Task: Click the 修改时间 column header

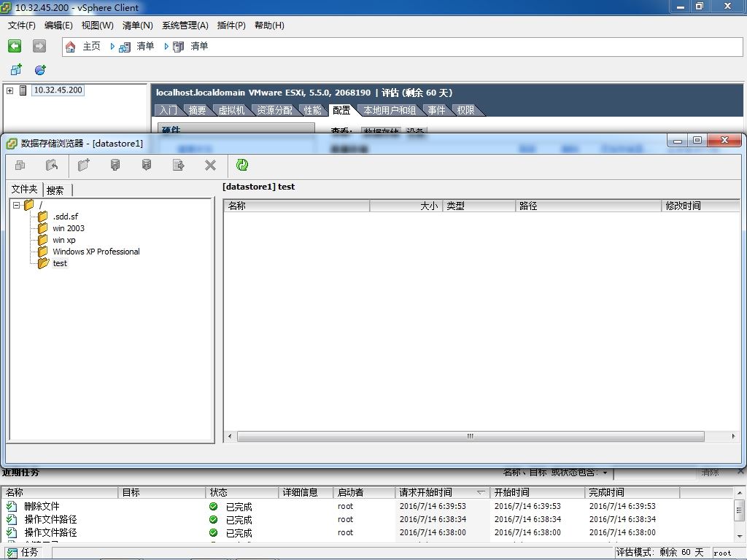Action: tap(700, 206)
